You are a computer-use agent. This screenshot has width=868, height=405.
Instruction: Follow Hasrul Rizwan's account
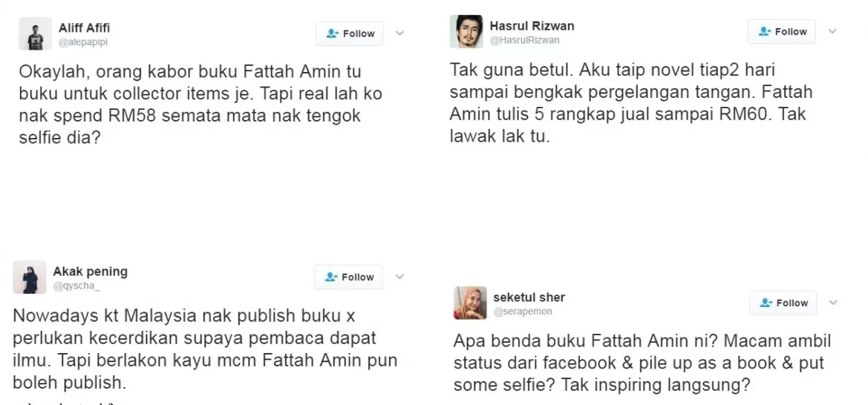click(782, 32)
